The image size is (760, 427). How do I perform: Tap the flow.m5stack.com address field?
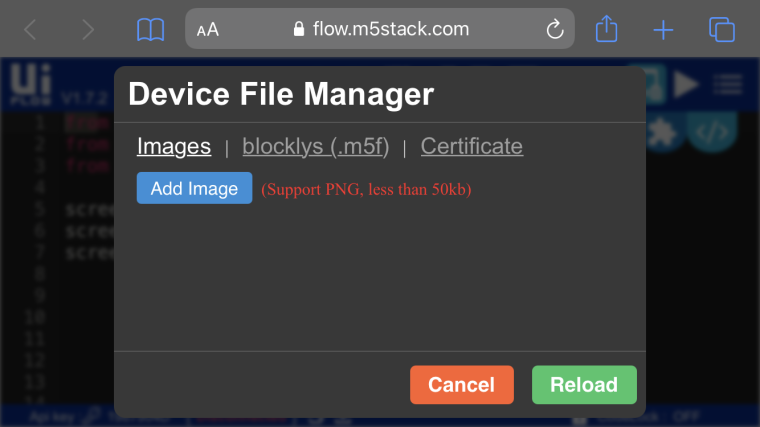point(380,29)
